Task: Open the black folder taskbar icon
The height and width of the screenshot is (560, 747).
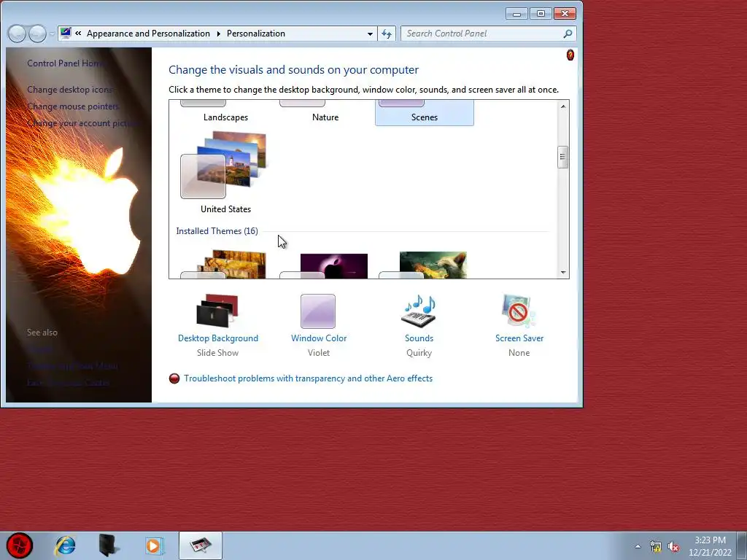Action: (x=109, y=545)
